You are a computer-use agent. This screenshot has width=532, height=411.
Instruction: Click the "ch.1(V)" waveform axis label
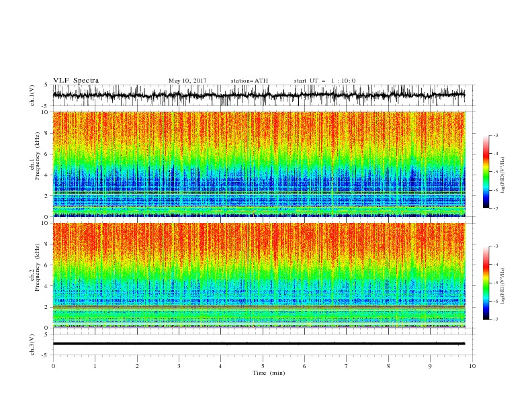tap(32, 95)
